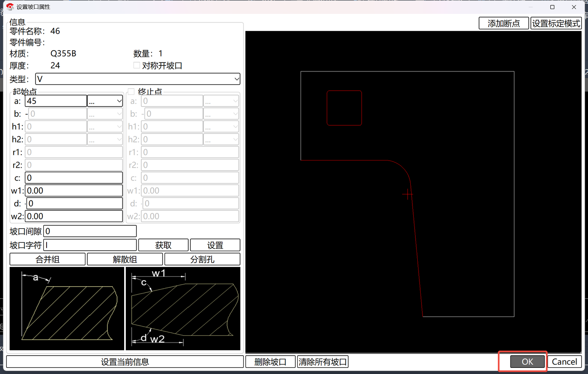This screenshot has height=374, width=588.
Task: Focus the 起始点 w2 input field
Action: point(74,216)
